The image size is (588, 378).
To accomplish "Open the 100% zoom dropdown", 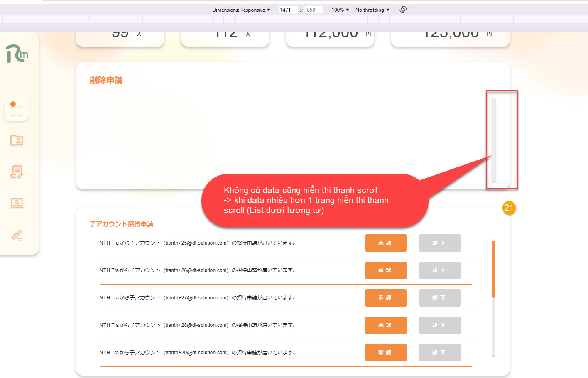I will [x=340, y=10].
